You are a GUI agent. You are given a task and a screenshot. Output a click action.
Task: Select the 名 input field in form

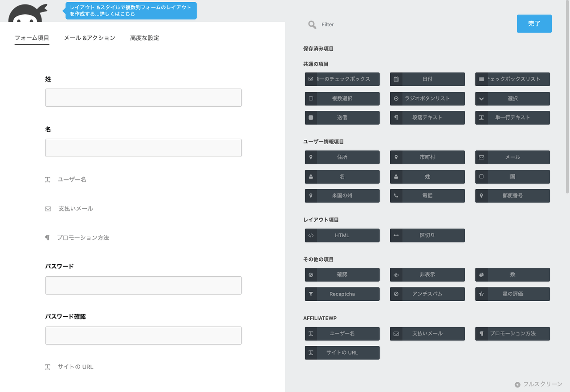pos(143,148)
